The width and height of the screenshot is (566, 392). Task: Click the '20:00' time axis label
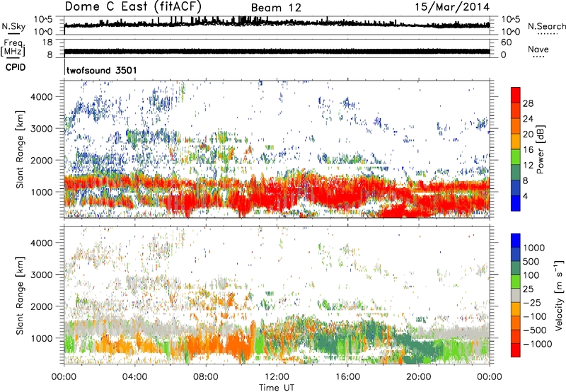pos(419,377)
